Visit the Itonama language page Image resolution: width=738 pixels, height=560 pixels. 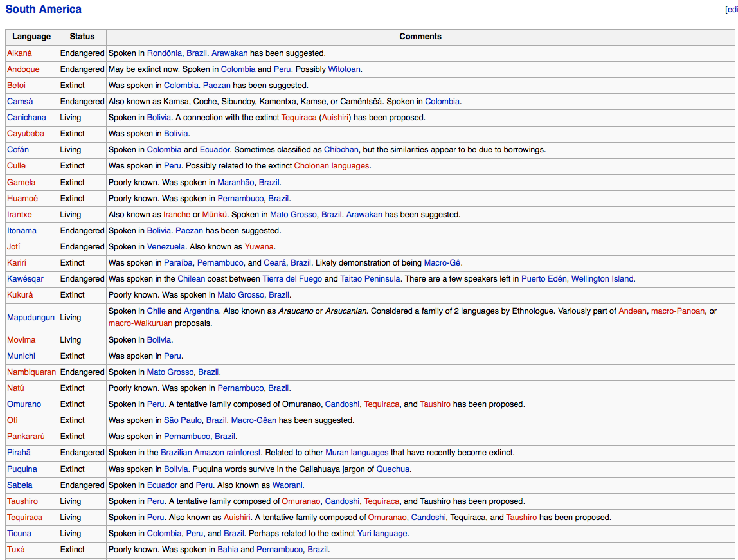click(x=22, y=231)
